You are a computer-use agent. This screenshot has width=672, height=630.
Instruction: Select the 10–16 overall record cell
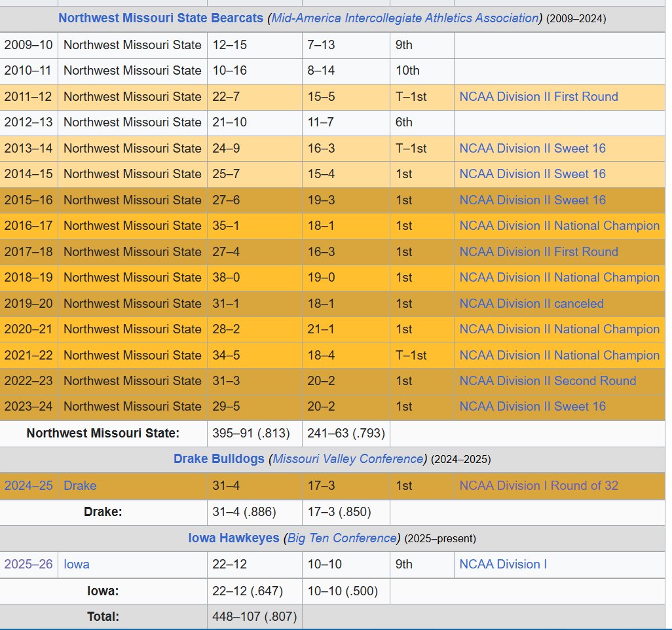[255, 71]
